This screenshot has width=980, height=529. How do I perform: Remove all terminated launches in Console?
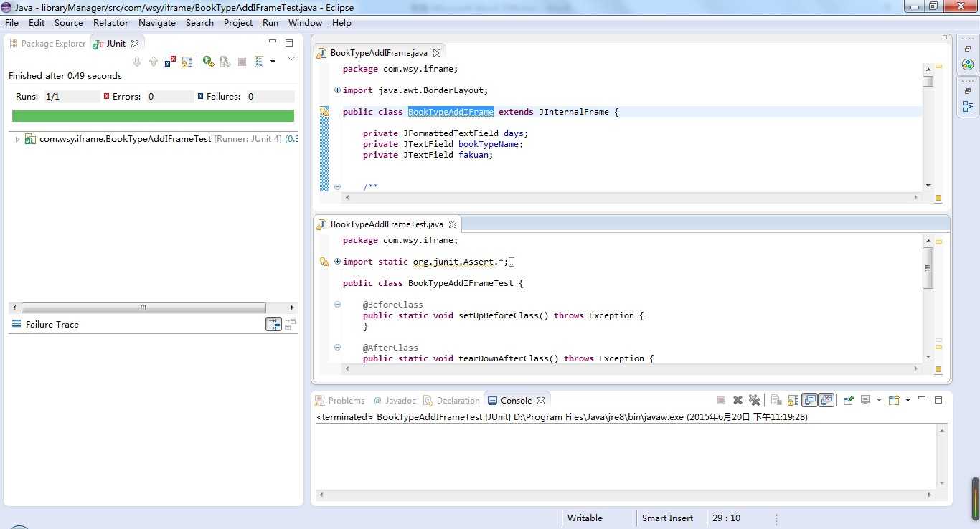(754, 400)
